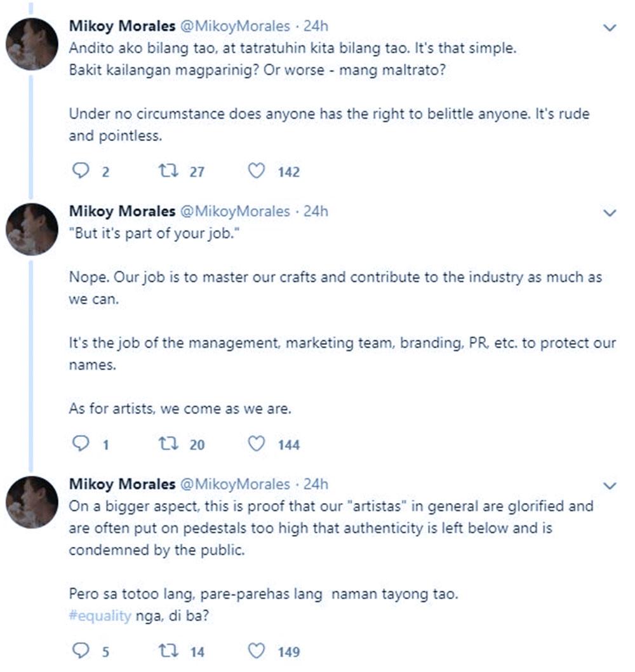Screen dimensions: 635x672
Task: Open the third tweet's dropdown arrow
Action: point(610,486)
